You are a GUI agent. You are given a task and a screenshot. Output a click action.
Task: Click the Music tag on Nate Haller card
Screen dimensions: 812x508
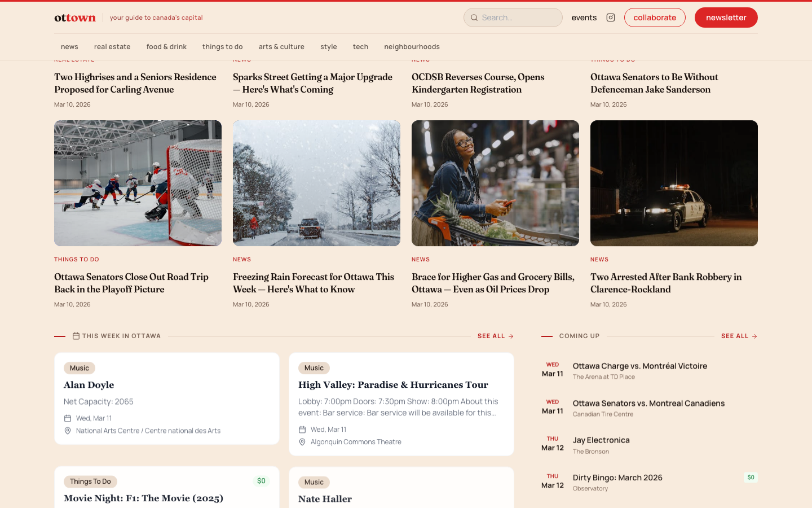click(x=314, y=482)
